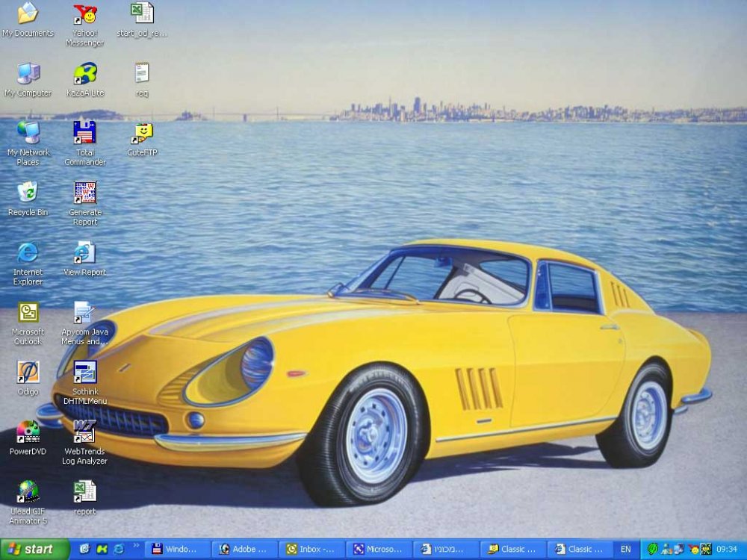Launch the Odigo desktop shortcut

click(28, 378)
